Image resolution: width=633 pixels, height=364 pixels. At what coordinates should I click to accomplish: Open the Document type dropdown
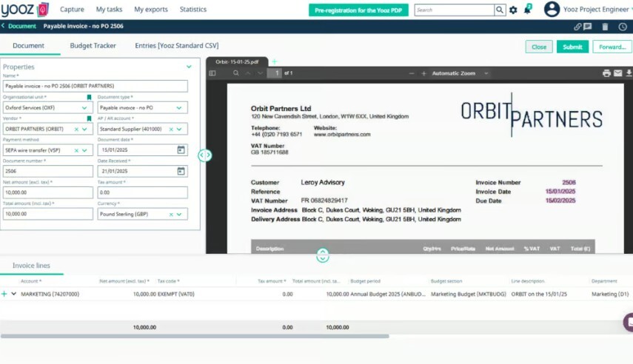pos(179,108)
